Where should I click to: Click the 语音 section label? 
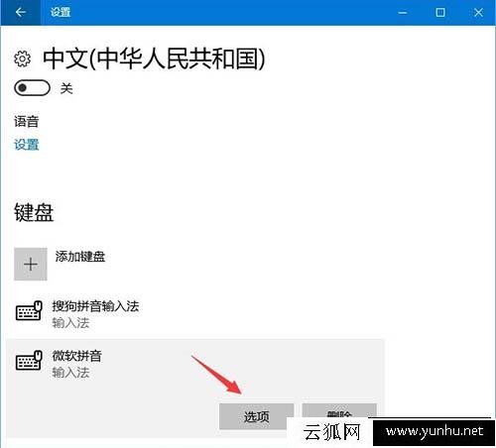[x=27, y=122]
